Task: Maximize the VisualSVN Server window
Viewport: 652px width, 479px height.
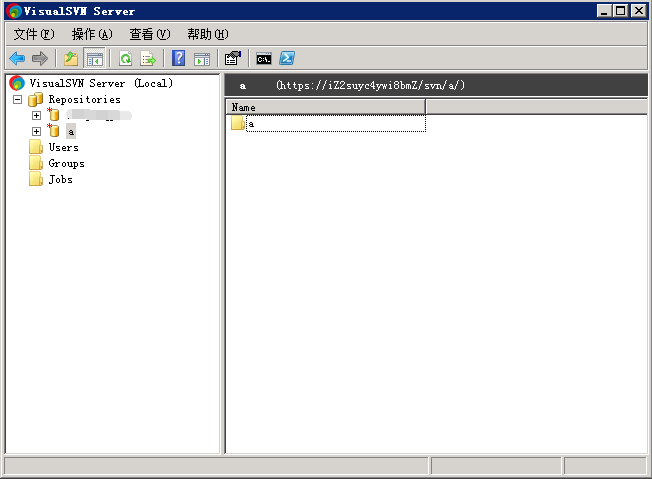Action: (x=620, y=11)
